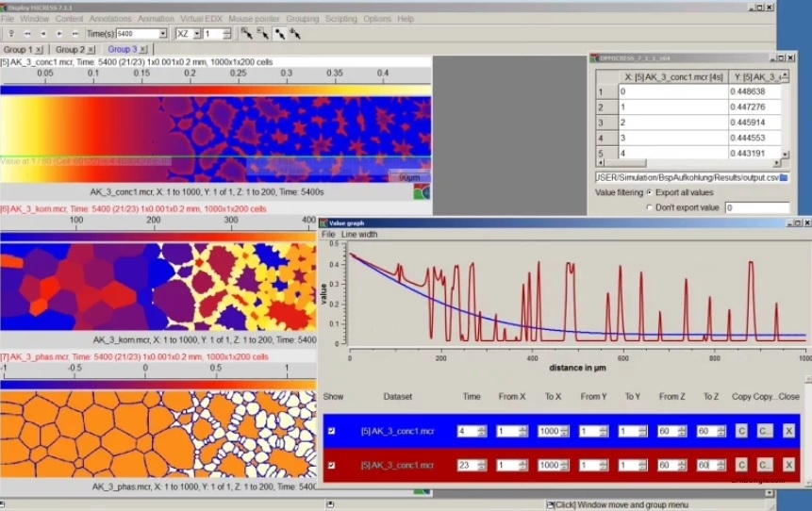Viewport: 812px width, 511px height.
Task: Uncheck Show for the red AK_3_conc1.mcr dataset
Action: pyautogui.click(x=330, y=465)
